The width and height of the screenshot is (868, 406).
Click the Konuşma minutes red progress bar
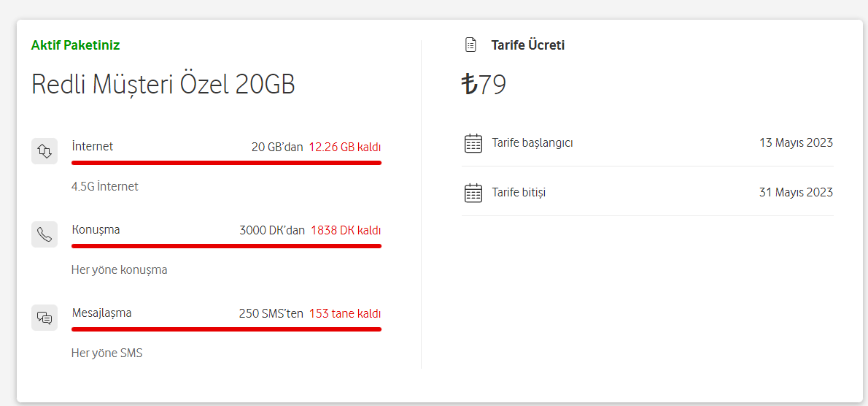tap(226, 246)
